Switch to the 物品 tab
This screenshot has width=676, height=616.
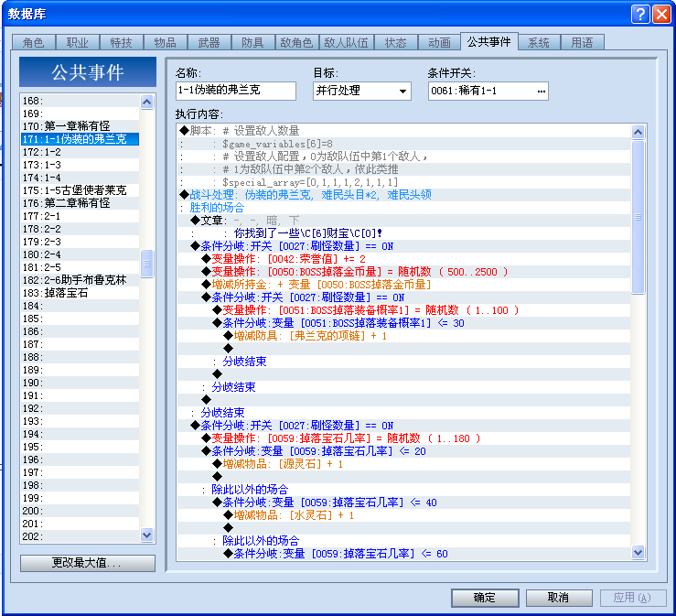point(166,42)
